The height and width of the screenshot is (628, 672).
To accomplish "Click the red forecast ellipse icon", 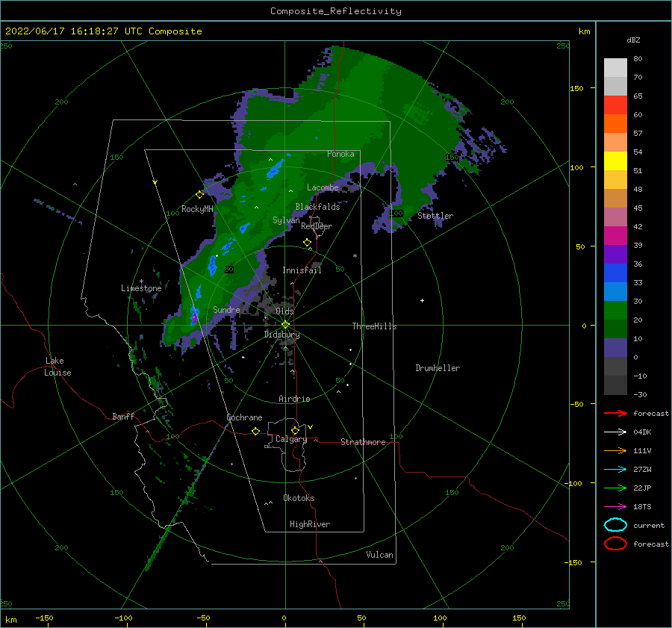I will (x=615, y=544).
